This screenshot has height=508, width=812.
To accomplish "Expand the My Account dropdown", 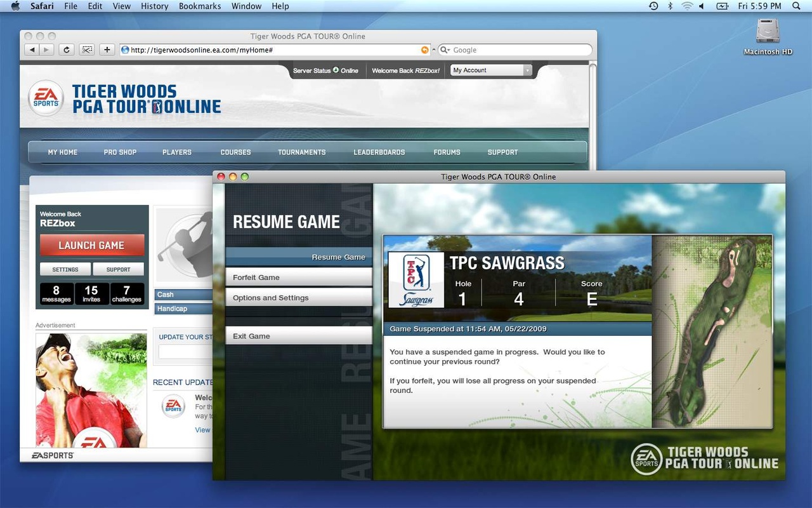I will (x=492, y=70).
